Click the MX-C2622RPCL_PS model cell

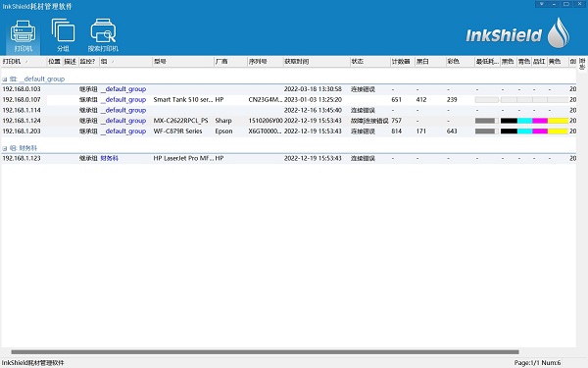[180, 121]
